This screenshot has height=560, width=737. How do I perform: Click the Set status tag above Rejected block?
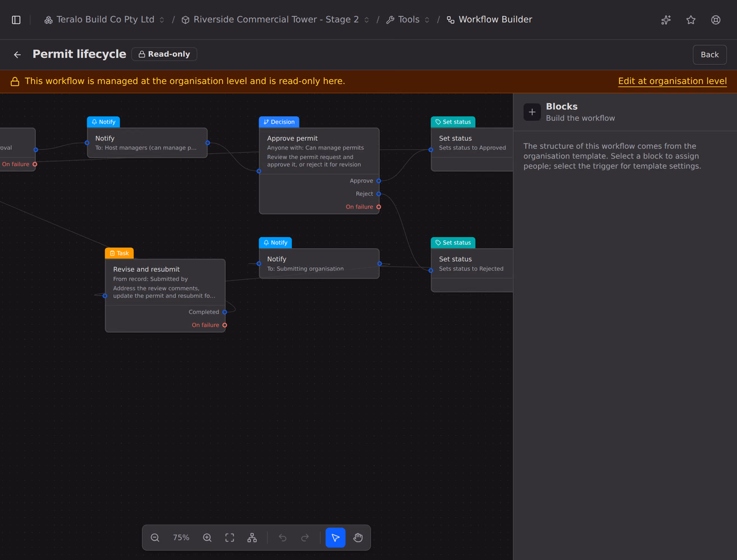pos(453,243)
